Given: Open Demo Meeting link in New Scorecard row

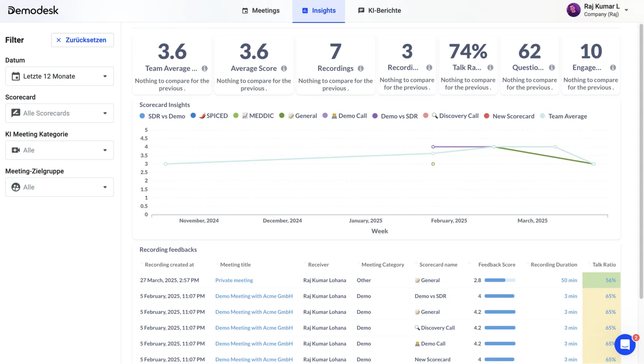Looking at the screenshot, I should (x=254, y=359).
